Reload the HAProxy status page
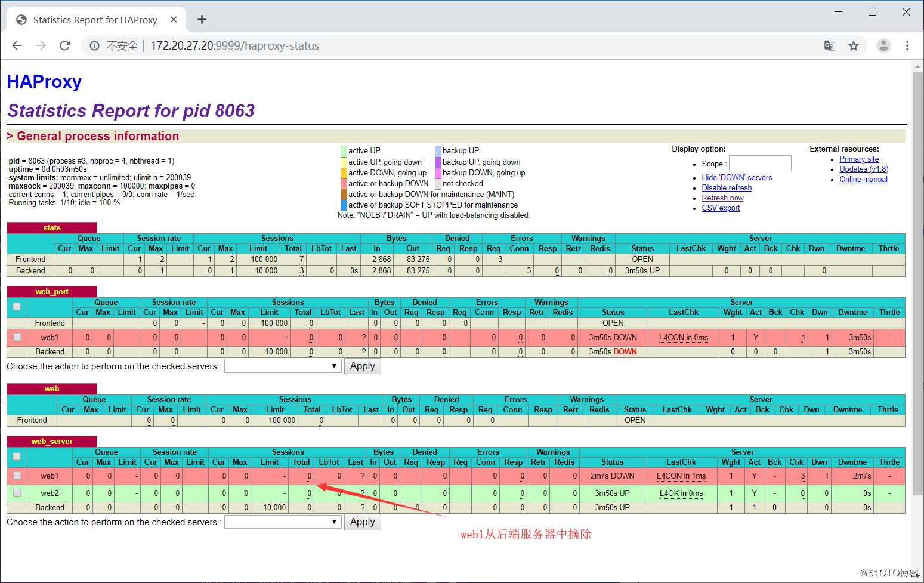 pyautogui.click(x=65, y=45)
